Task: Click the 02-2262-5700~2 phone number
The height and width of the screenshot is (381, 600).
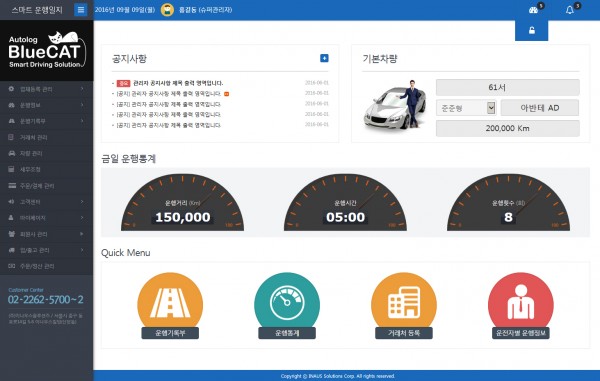Action: point(46,300)
